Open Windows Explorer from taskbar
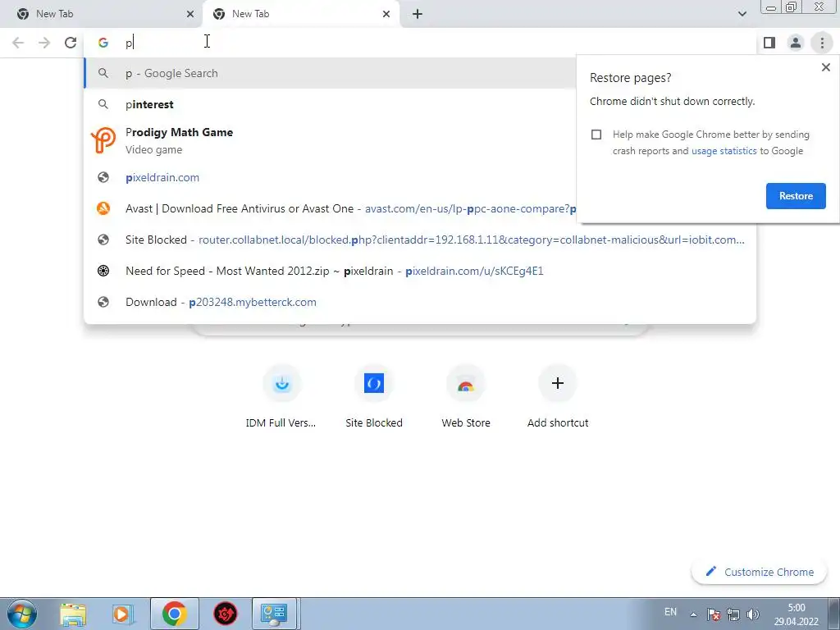This screenshot has width=840, height=630. [x=73, y=614]
